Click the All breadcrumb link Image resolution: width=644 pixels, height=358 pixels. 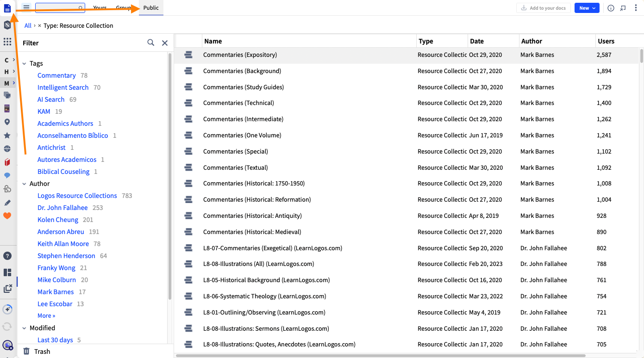pyautogui.click(x=28, y=25)
